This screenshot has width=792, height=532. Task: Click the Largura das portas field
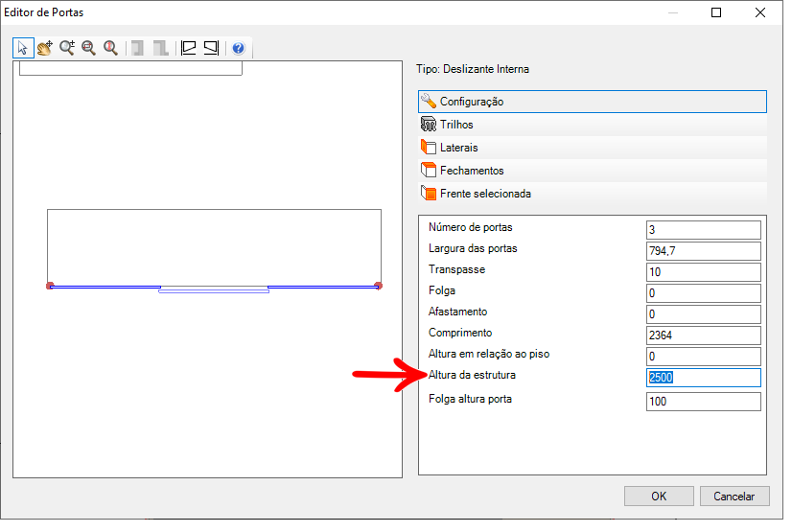[703, 251]
